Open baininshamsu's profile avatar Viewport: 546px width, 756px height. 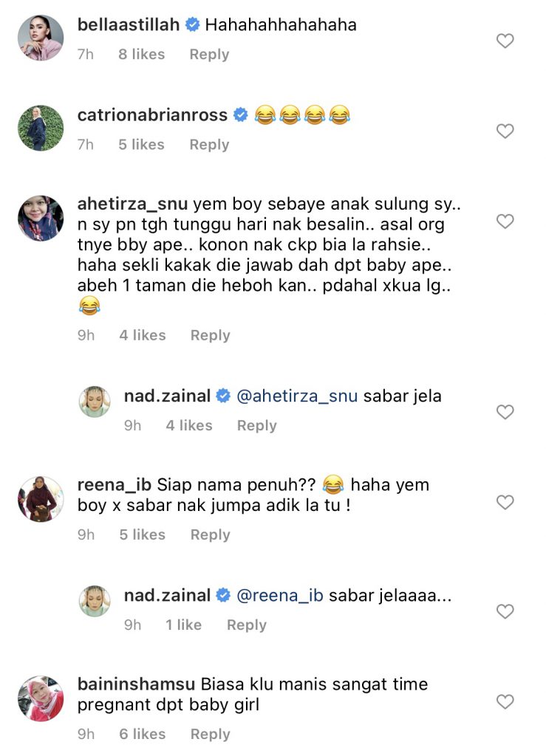[x=41, y=698]
